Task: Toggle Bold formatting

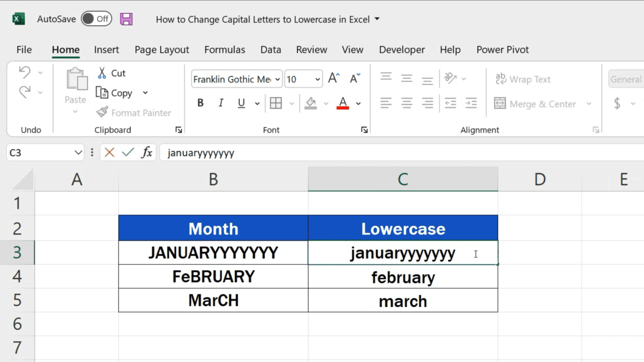Action: point(200,103)
